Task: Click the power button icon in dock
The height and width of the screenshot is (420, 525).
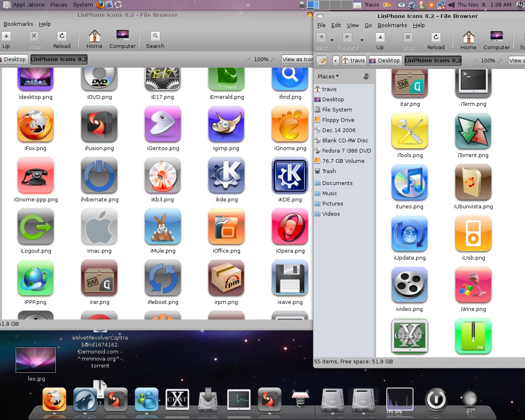Action: tap(436, 399)
